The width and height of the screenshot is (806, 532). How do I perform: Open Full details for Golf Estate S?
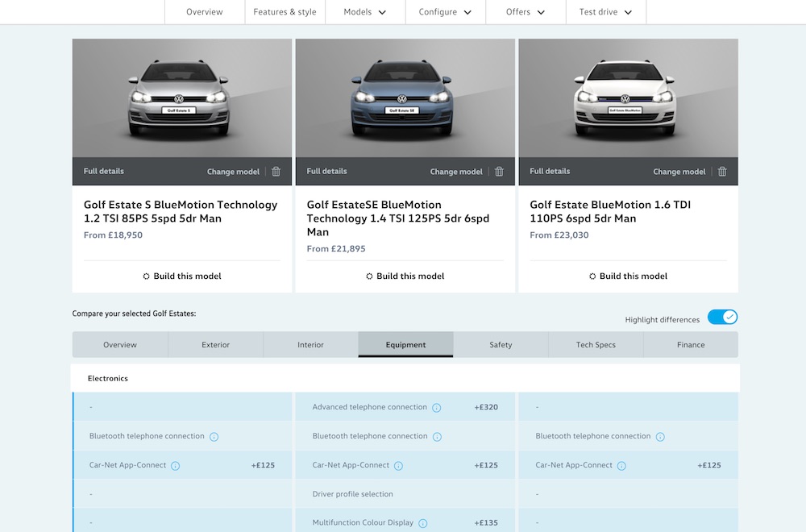coord(104,171)
